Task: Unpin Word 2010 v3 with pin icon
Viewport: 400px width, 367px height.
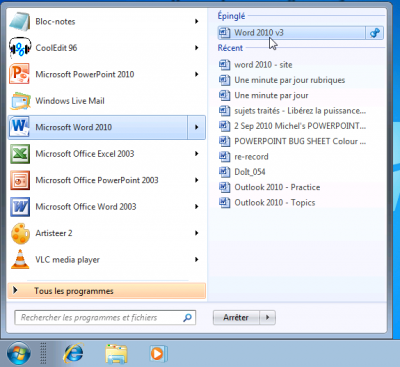Action: (x=375, y=33)
